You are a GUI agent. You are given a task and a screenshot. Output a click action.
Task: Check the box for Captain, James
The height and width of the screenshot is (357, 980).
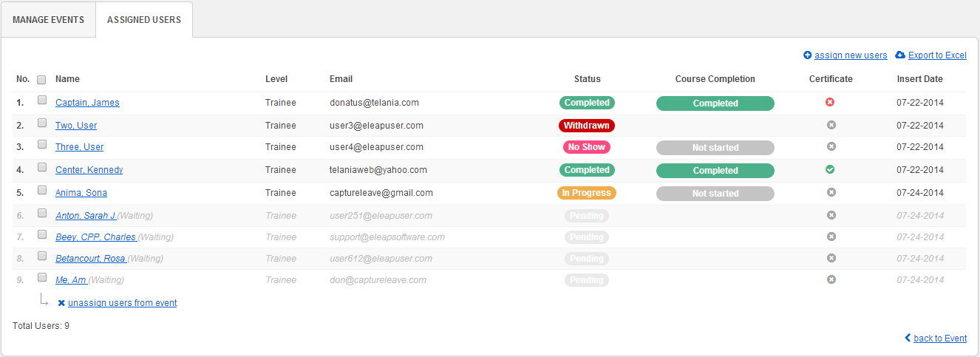[42, 101]
